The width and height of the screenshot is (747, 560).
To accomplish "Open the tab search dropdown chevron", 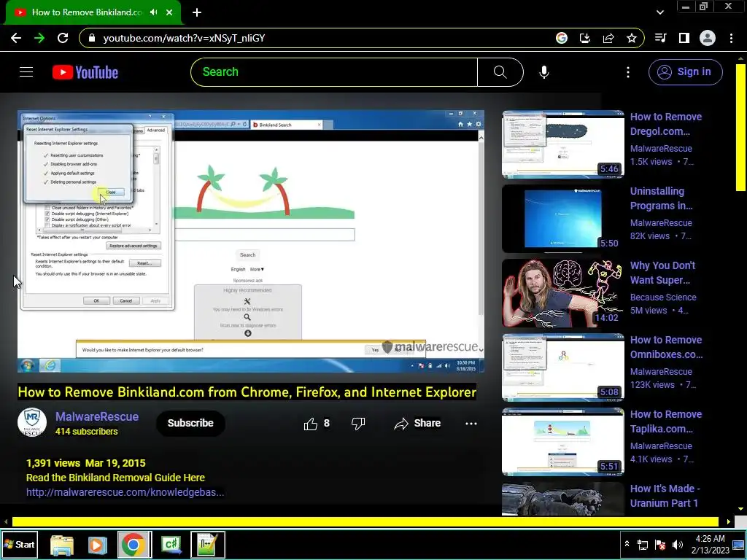I will [x=659, y=12].
